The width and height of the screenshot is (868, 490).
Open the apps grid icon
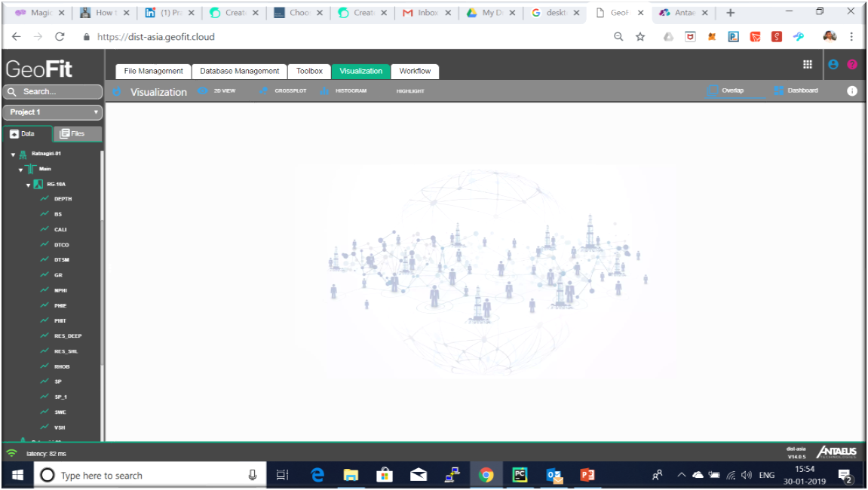[807, 65]
